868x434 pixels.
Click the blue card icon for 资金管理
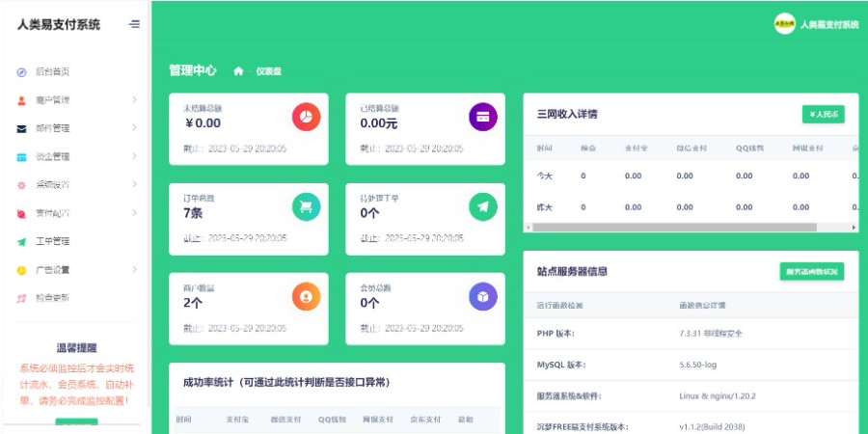[x=21, y=157]
